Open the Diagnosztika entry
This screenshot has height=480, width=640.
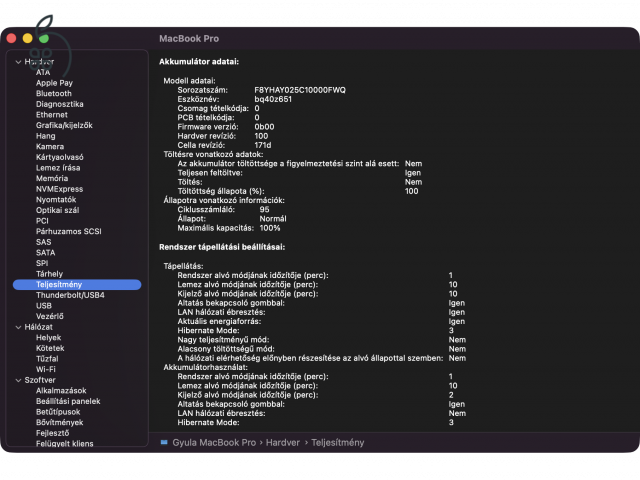tap(60, 104)
